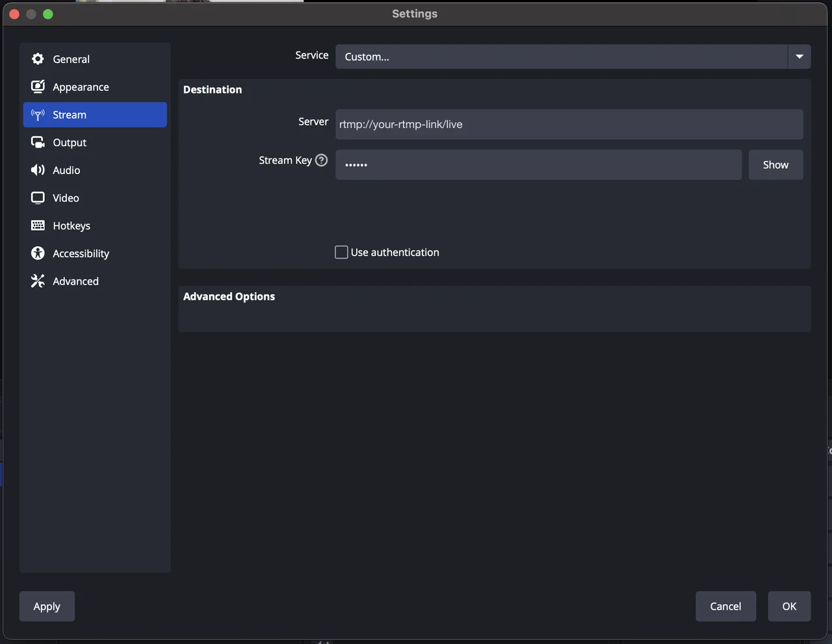Screen dimensions: 832x644
Task: Open Hotkeys settings label
Action: [x=71, y=225]
